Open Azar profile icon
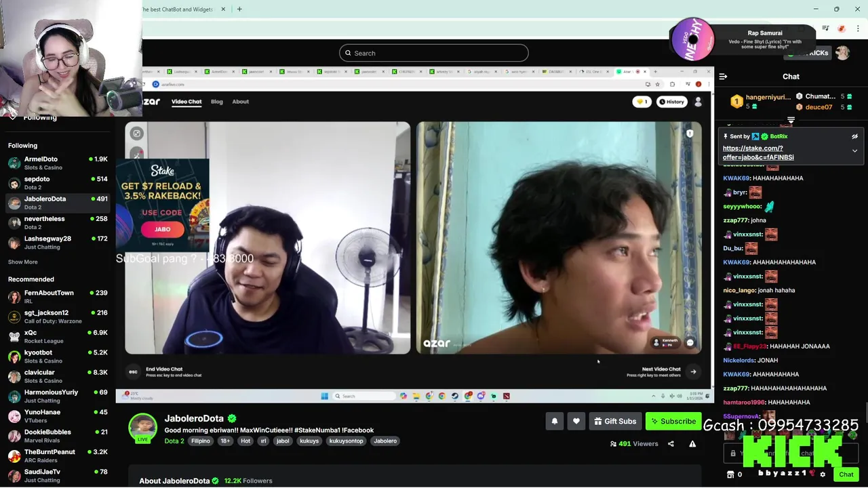 click(698, 102)
